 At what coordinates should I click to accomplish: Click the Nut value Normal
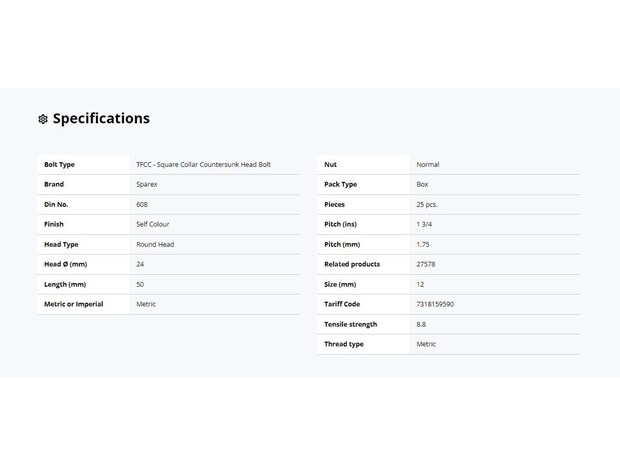[427, 164]
